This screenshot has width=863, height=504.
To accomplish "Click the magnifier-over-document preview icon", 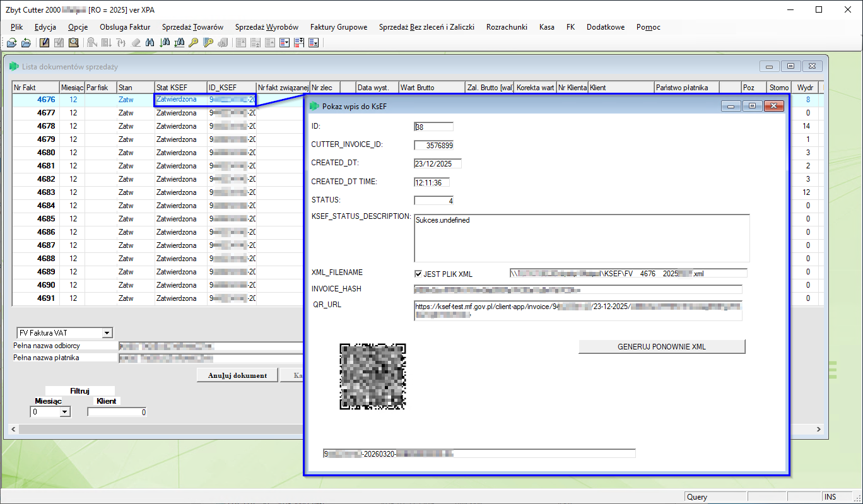I will click(x=74, y=43).
